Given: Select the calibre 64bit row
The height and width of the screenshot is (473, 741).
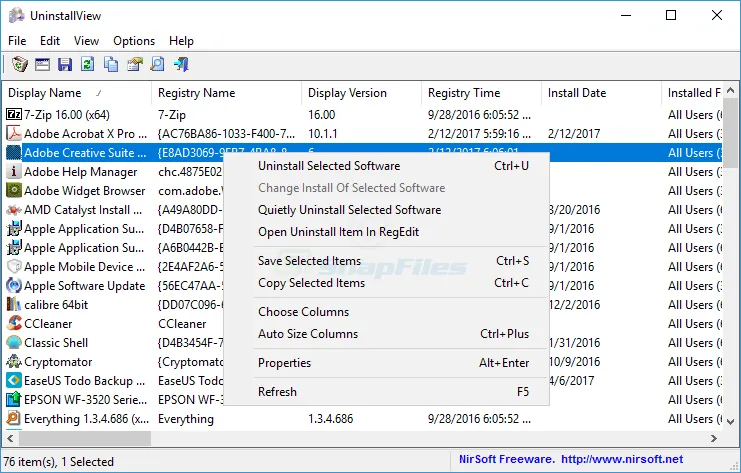Looking at the screenshot, I should coord(56,305).
